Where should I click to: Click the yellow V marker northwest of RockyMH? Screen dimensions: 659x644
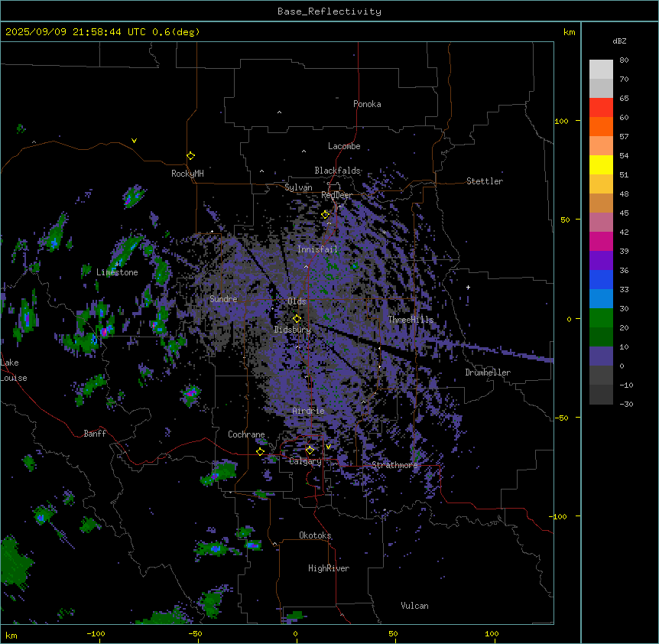pos(134,141)
